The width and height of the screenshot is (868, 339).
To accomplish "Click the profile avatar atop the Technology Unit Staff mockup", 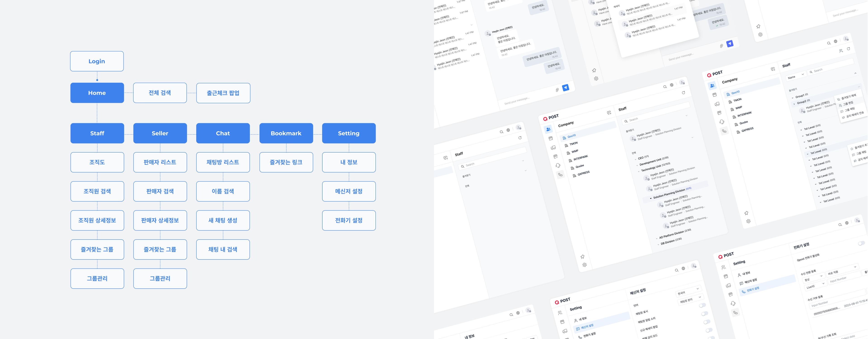I will point(682,82).
